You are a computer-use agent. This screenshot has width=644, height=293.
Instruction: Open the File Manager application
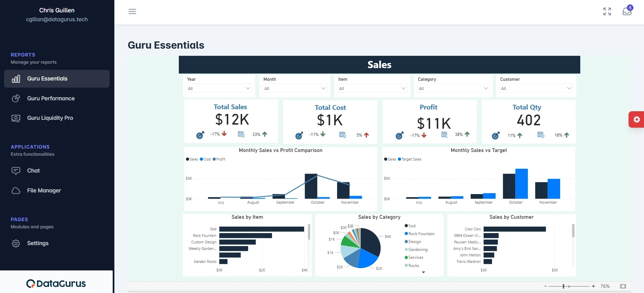pos(44,191)
